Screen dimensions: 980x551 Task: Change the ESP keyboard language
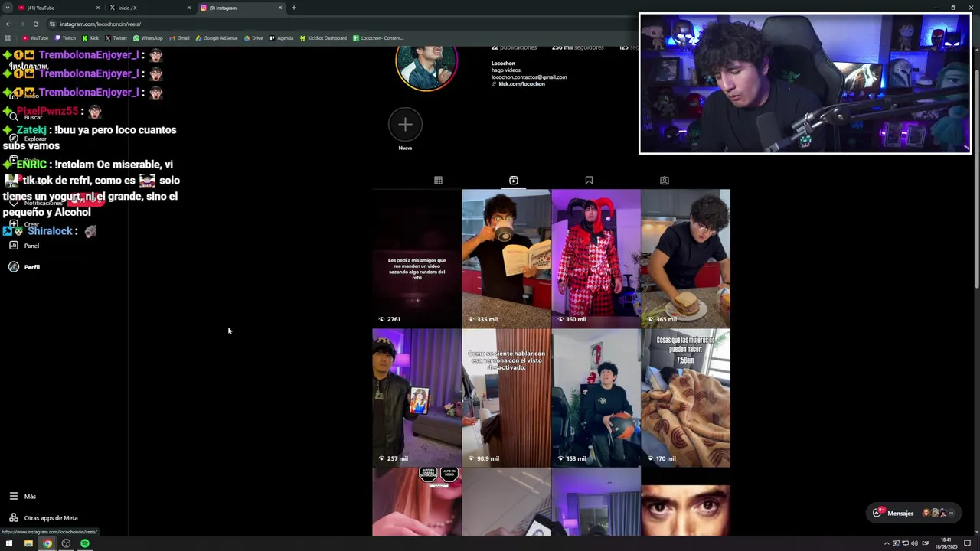[926, 543]
